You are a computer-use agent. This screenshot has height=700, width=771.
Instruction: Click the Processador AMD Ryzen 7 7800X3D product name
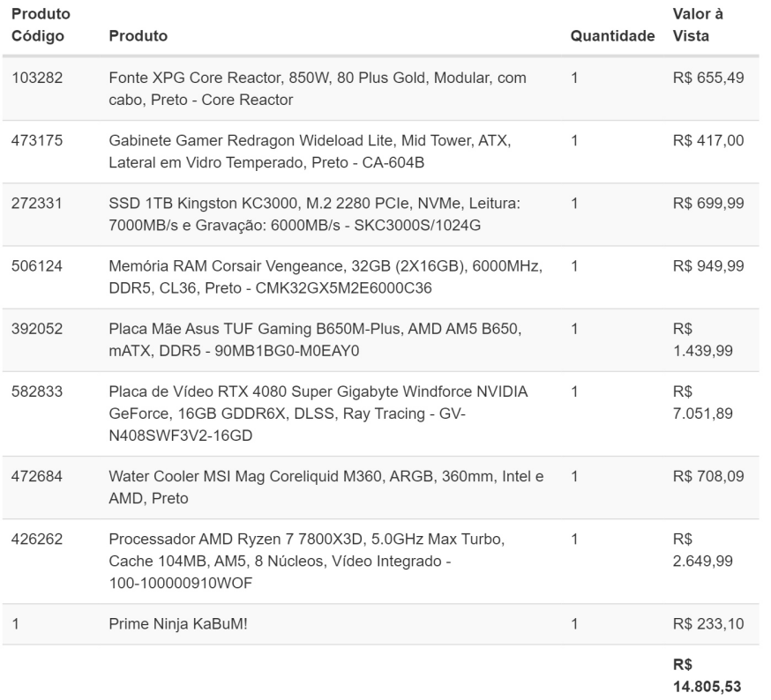coord(307,561)
